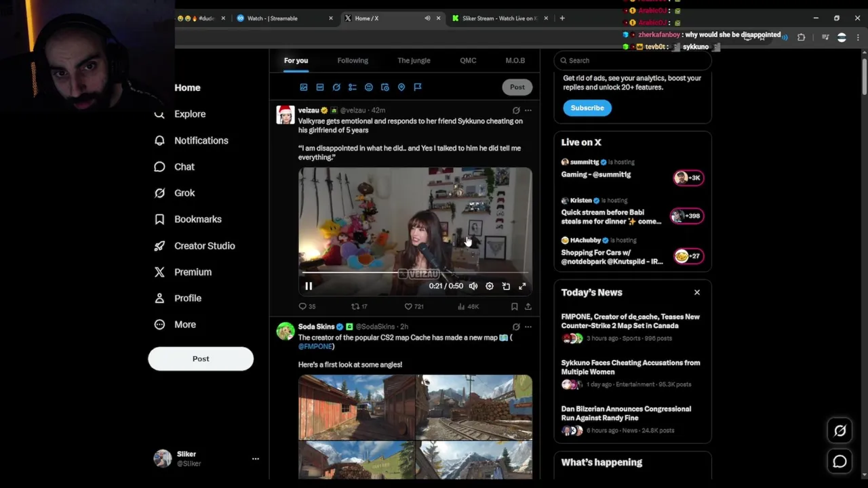868x488 pixels.
Task: Reply to veizau's post
Action: pyautogui.click(x=307, y=306)
